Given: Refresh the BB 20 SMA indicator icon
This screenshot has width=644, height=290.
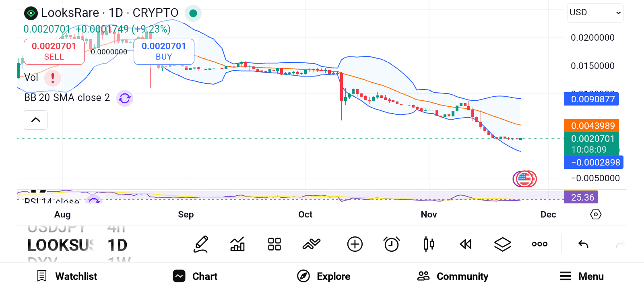Looking at the screenshot, I should point(125,98).
